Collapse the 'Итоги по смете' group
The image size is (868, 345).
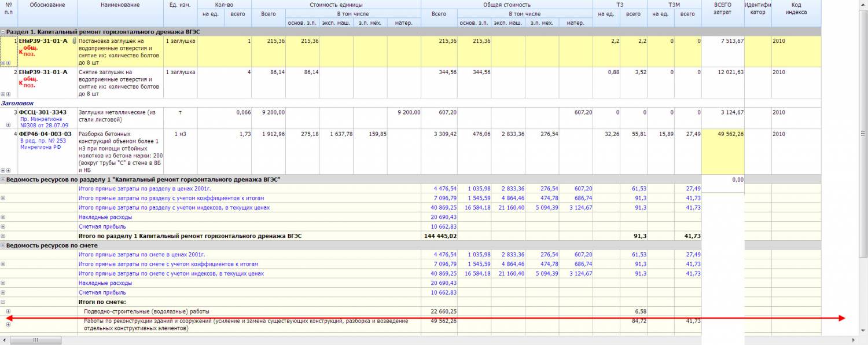coord(3,302)
